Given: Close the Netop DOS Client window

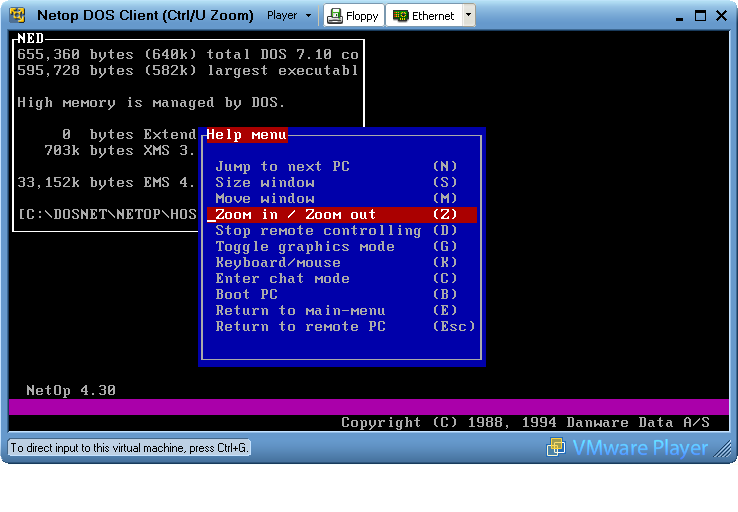Looking at the screenshot, I should 722,16.
